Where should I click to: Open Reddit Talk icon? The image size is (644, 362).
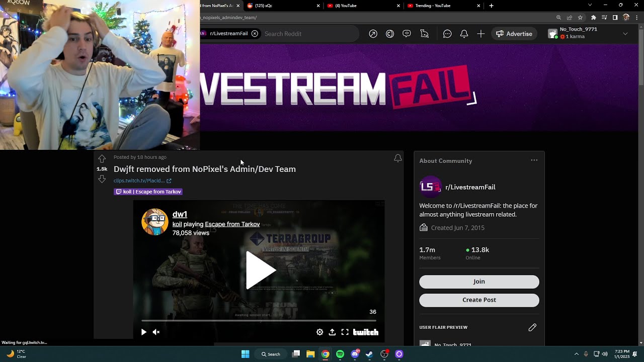tap(407, 34)
